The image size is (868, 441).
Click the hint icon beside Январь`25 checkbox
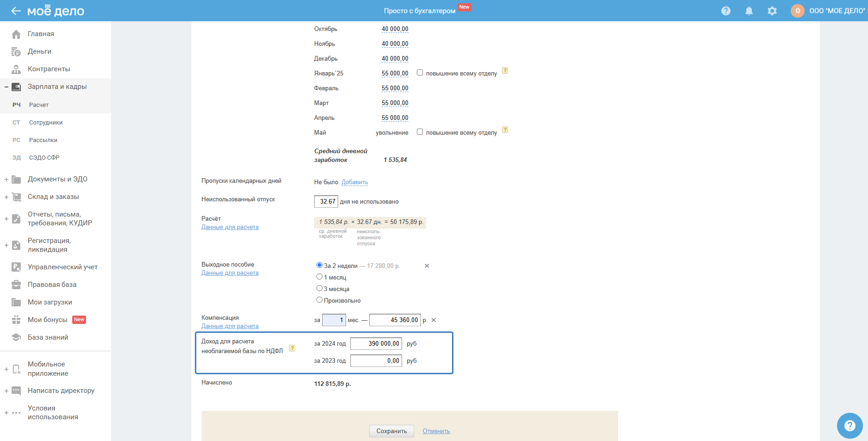point(505,71)
